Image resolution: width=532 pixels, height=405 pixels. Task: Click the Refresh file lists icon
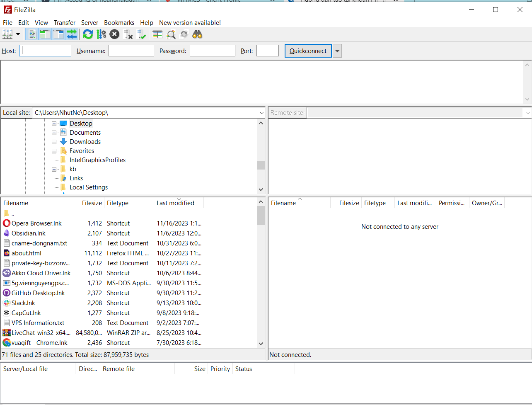pyautogui.click(x=88, y=34)
